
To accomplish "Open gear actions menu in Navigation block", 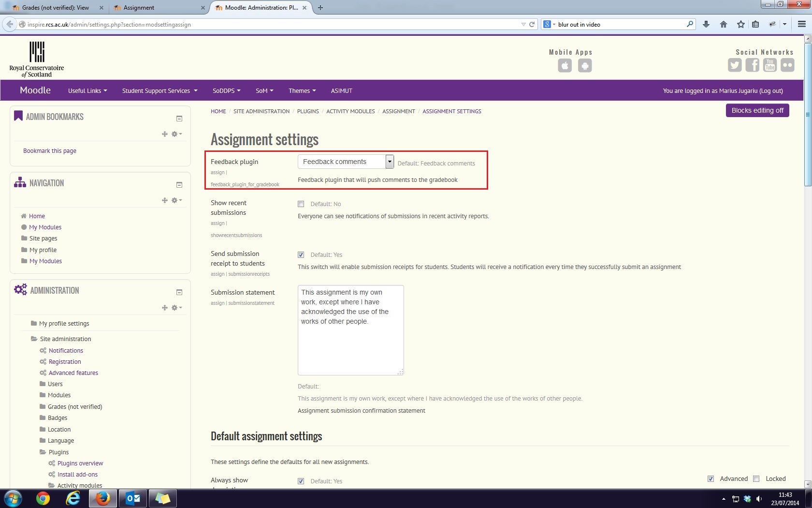I will (x=176, y=200).
